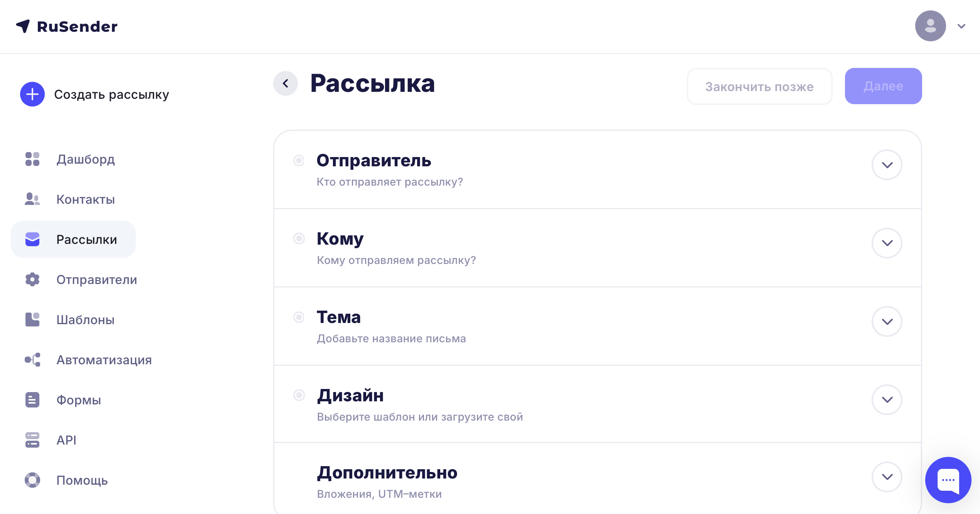The image size is (980, 514).
Task: Click text 'Вложения, UTM-метки'
Action: pos(379,494)
